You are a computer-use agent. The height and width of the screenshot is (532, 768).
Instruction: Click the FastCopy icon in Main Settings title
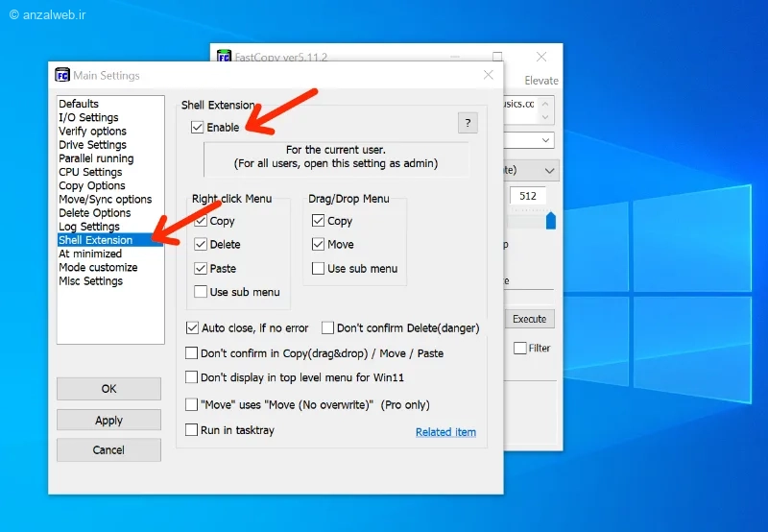pos(62,75)
